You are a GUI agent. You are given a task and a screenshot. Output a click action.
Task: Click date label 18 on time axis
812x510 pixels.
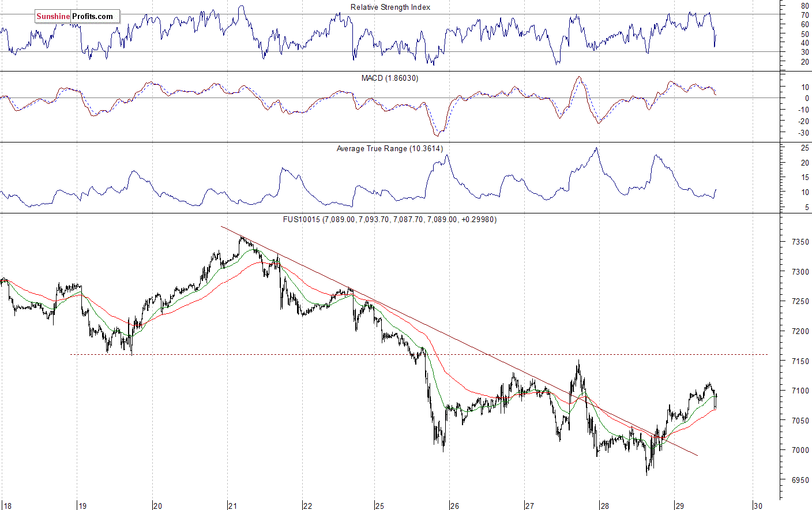pos(7,506)
